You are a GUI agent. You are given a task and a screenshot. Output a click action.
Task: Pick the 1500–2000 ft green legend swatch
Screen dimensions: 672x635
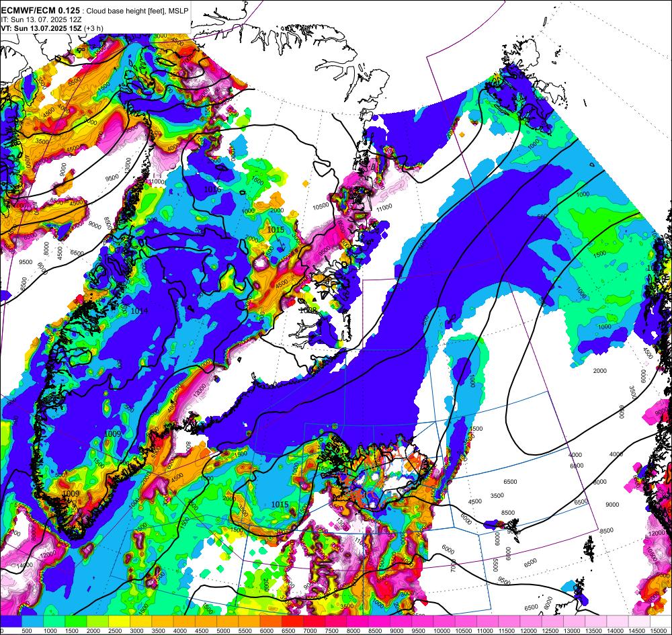click(x=77, y=621)
